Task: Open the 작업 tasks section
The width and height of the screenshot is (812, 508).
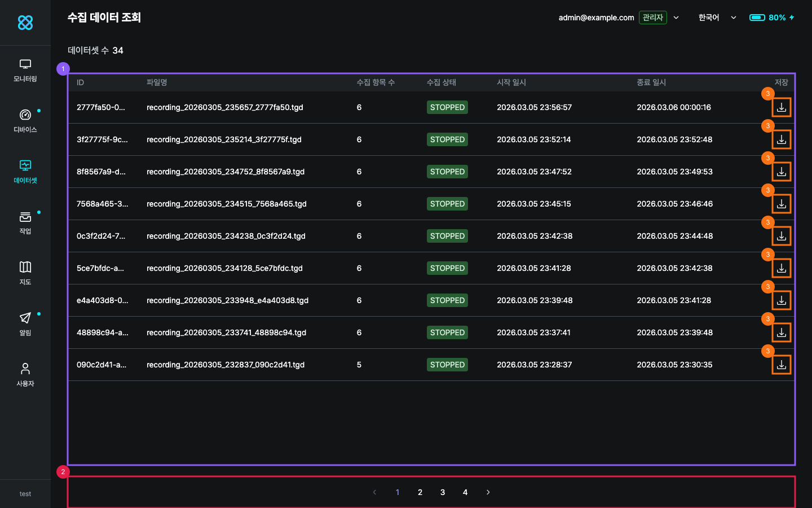Action: [x=25, y=223]
